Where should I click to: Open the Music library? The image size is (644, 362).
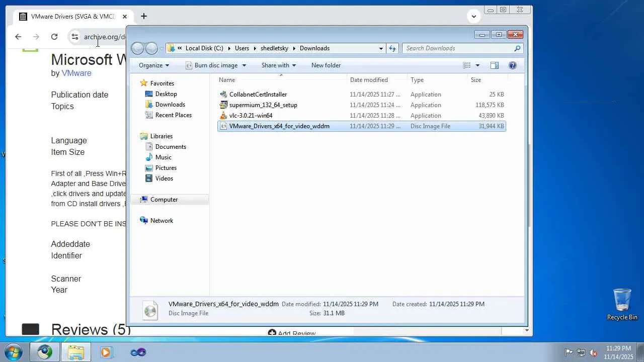pos(164,157)
